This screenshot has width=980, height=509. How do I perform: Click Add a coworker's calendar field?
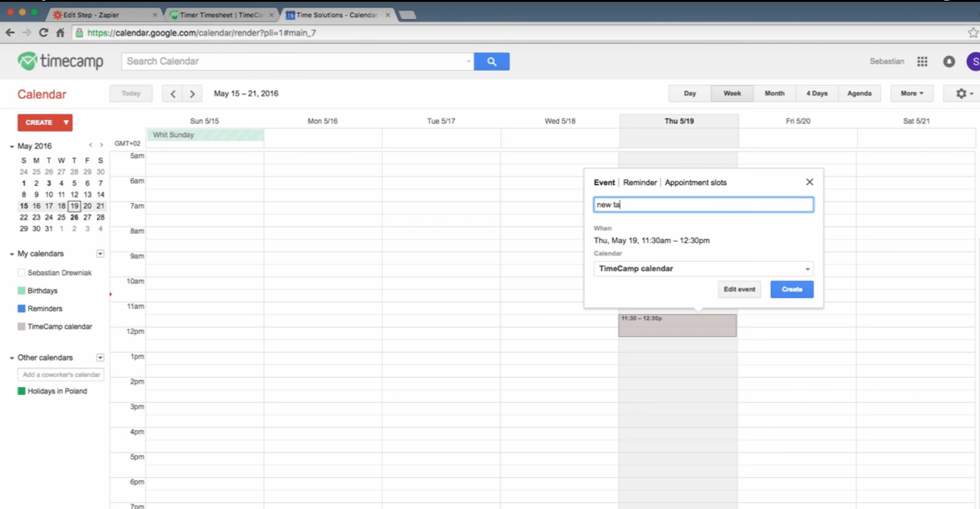61,375
